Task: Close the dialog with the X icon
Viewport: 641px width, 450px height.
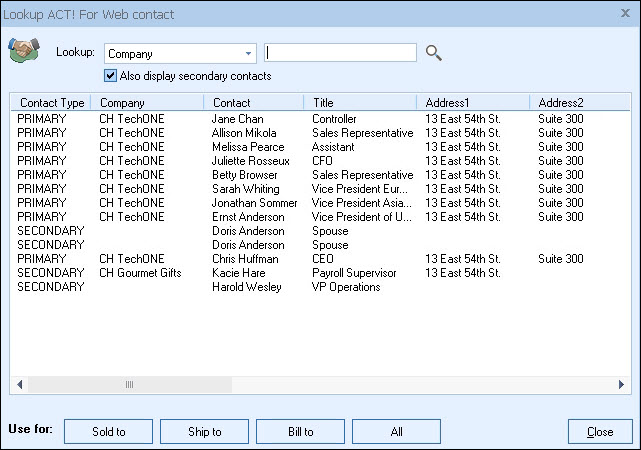Action: pyautogui.click(x=625, y=12)
